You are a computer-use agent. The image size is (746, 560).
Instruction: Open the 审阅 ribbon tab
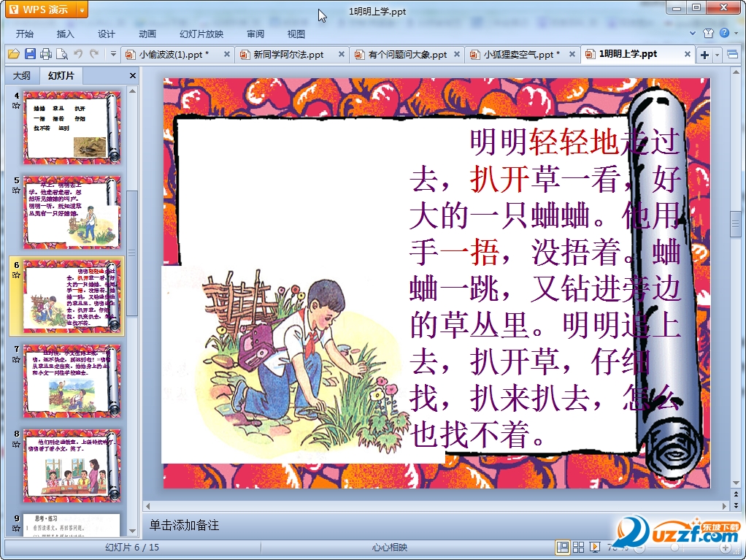(x=255, y=34)
